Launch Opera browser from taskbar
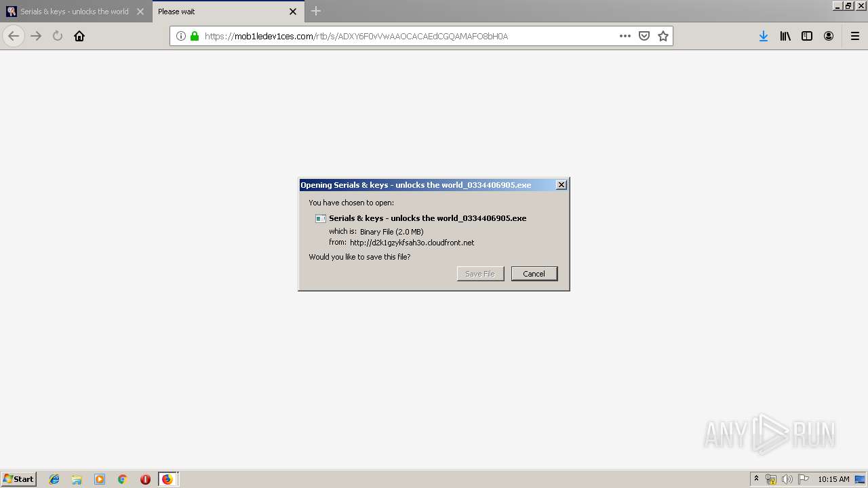 (145, 479)
